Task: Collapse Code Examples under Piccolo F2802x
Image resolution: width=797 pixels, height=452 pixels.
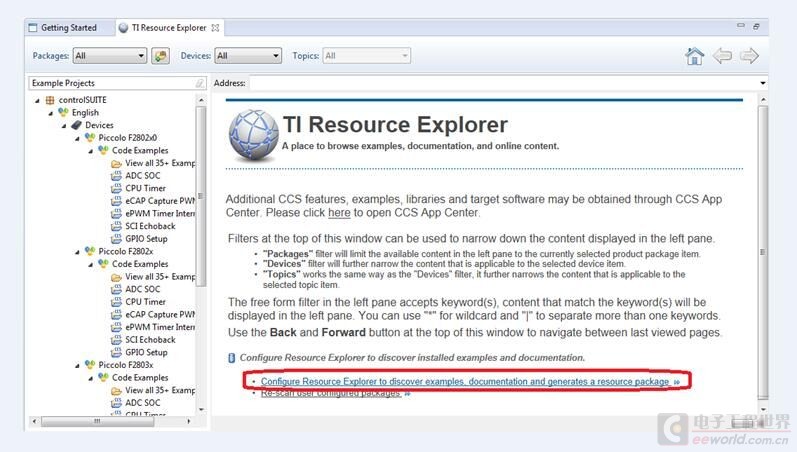Action: point(90,264)
